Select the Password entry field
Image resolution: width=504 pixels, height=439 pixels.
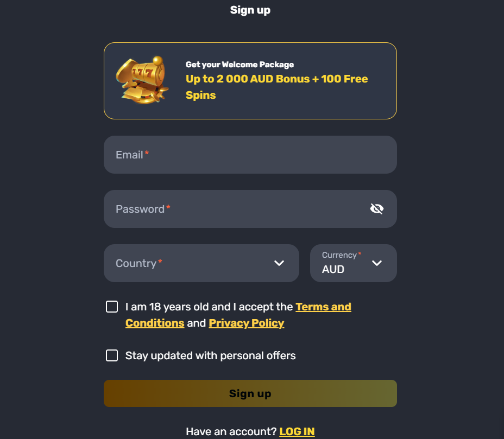234,208
